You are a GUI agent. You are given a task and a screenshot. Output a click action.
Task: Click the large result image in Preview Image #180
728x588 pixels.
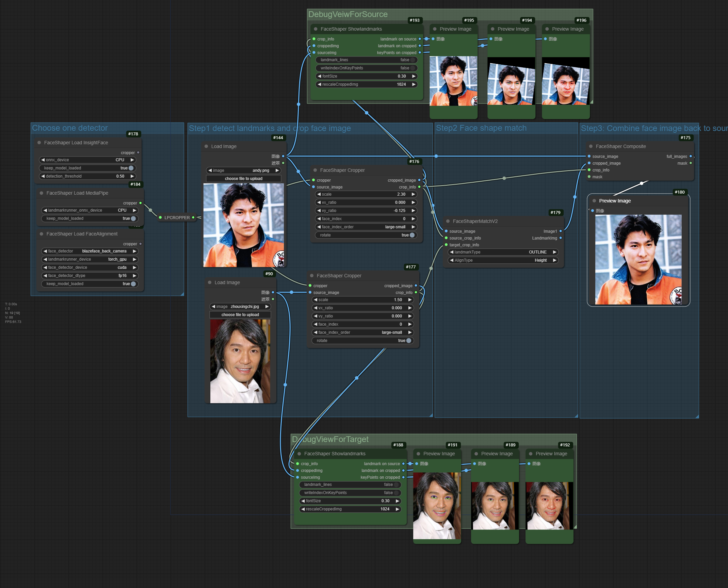point(638,259)
